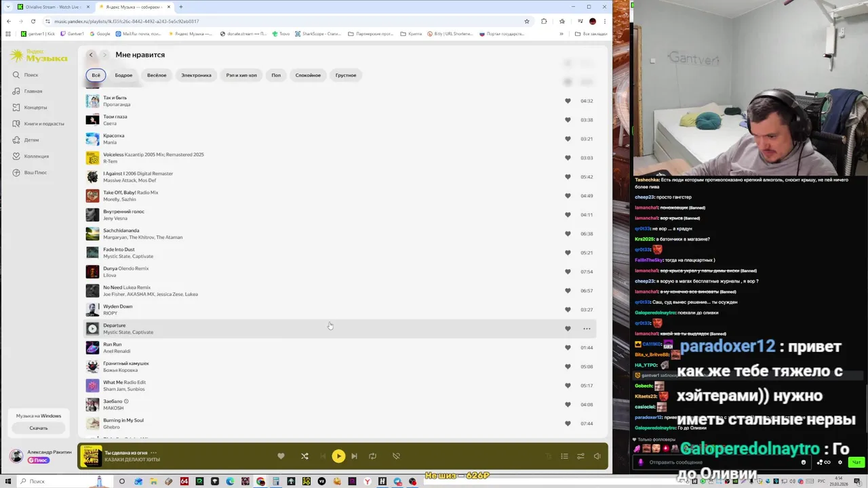Open the play queue list icon

pos(564,456)
